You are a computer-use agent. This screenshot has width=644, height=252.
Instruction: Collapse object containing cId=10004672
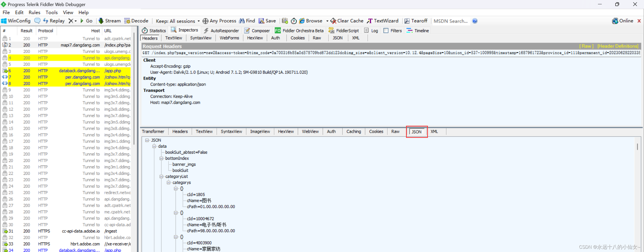pos(176,213)
